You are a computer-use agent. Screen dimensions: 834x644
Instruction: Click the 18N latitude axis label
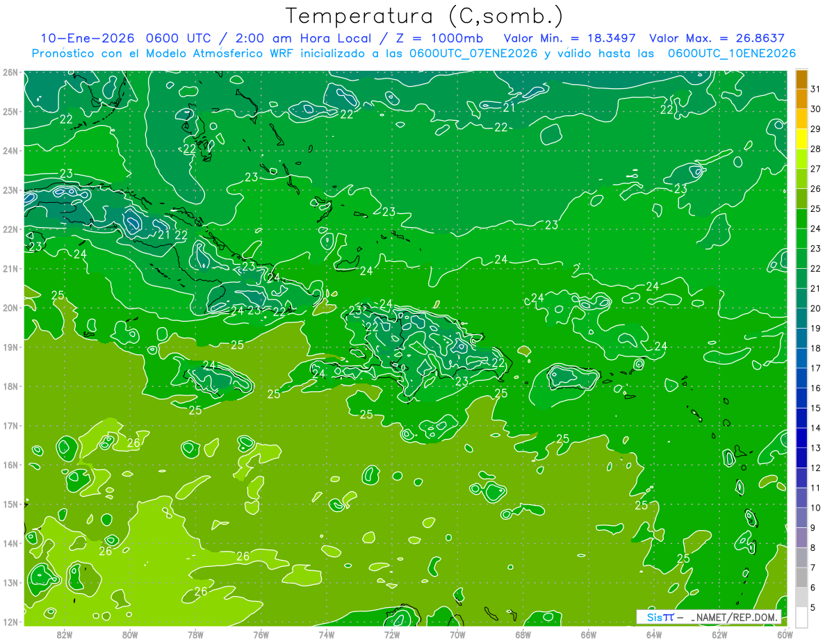(10, 386)
